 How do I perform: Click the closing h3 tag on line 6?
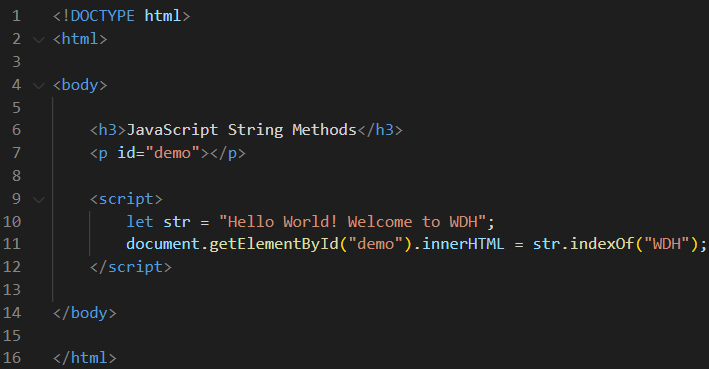pyautogui.click(x=380, y=130)
